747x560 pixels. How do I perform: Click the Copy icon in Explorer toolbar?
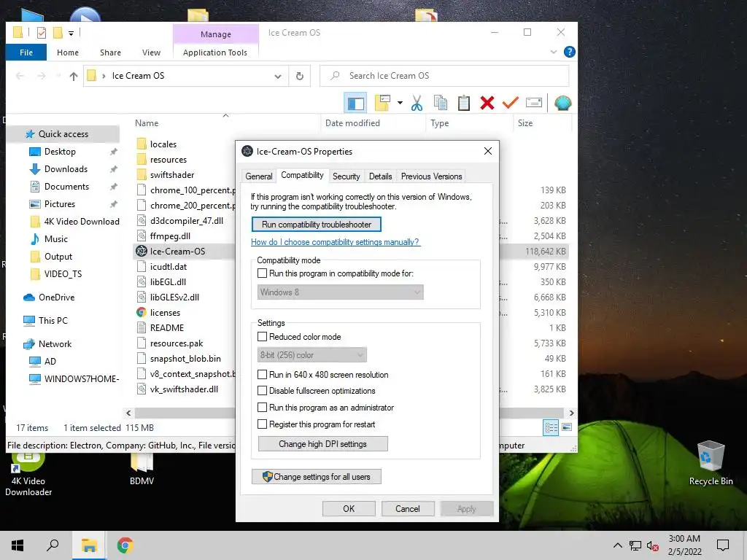(x=440, y=103)
